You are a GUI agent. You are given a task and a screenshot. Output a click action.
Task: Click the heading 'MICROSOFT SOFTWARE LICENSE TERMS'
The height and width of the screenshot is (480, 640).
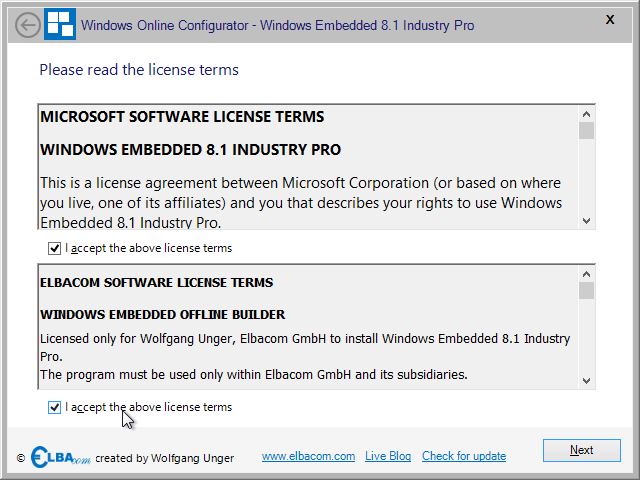(x=182, y=117)
